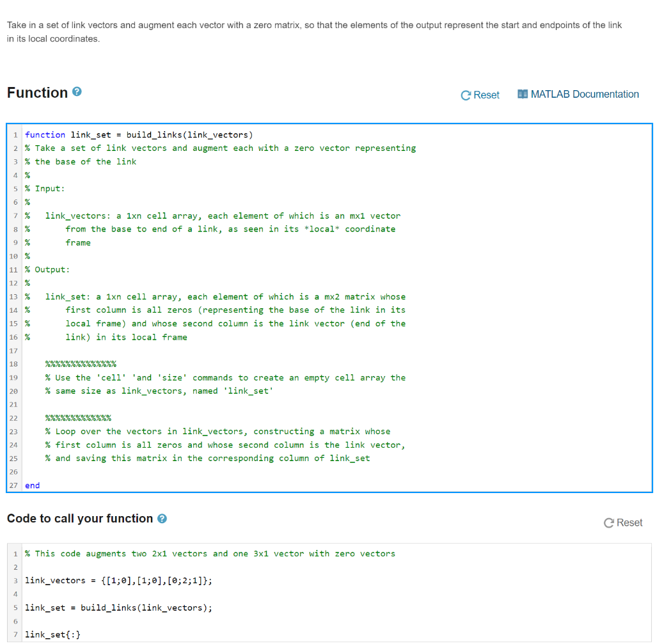The width and height of the screenshot is (655, 644).
Task: Click the circular arrow icon of Function Reset
Action: coord(466,96)
